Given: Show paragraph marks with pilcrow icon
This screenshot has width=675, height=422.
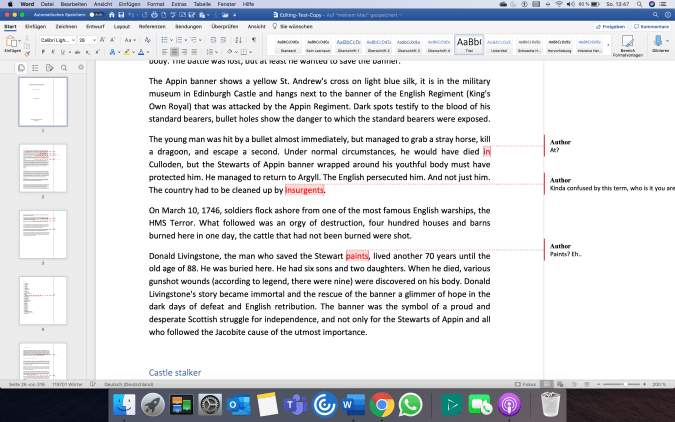Looking at the screenshot, I should click(250, 40).
